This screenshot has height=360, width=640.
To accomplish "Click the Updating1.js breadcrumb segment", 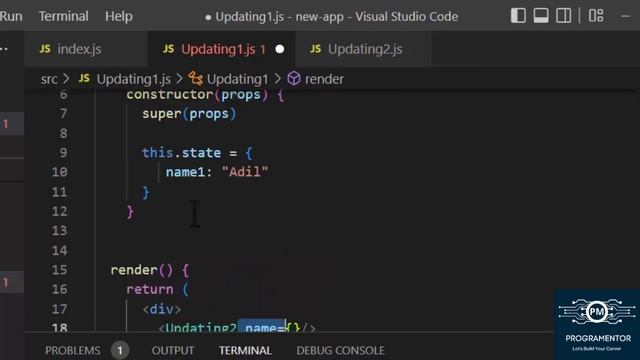I will click(133, 79).
